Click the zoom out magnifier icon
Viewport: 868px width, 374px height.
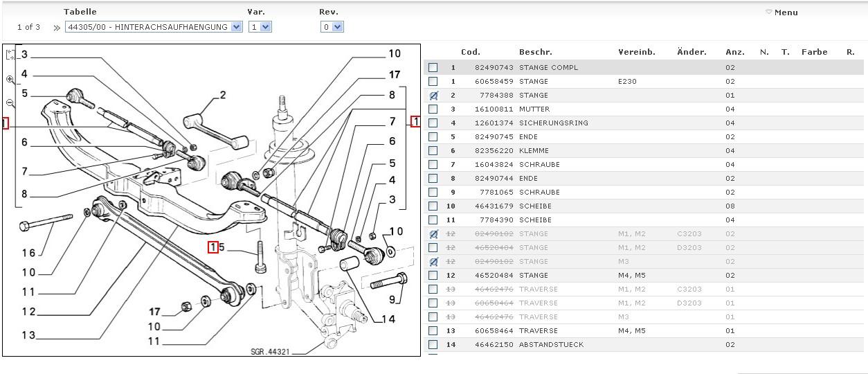click(10, 103)
